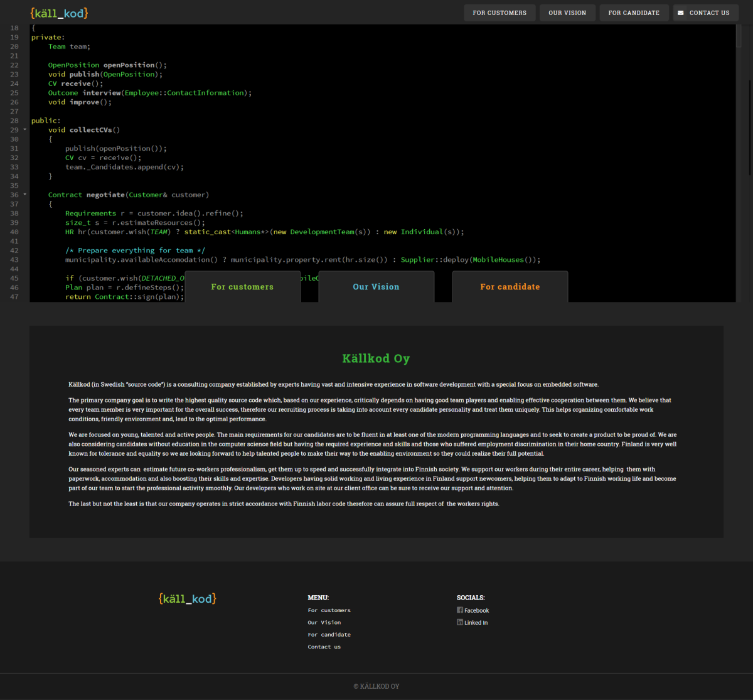753x700 pixels.
Task: Click code line 'team._Candidates.append(cv);'
Action: pyautogui.click(x=124, y=167)
